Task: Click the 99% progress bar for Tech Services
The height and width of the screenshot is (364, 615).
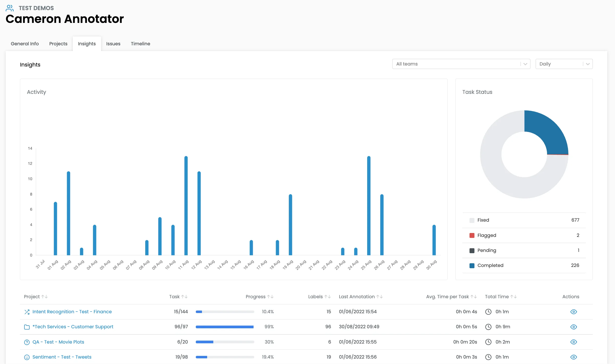Action: point(225,327)
